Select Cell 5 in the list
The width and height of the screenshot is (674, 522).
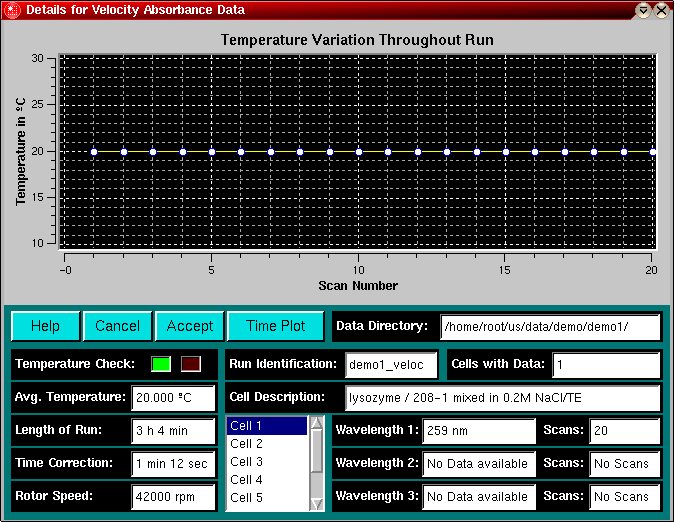[x=266, y=498]
